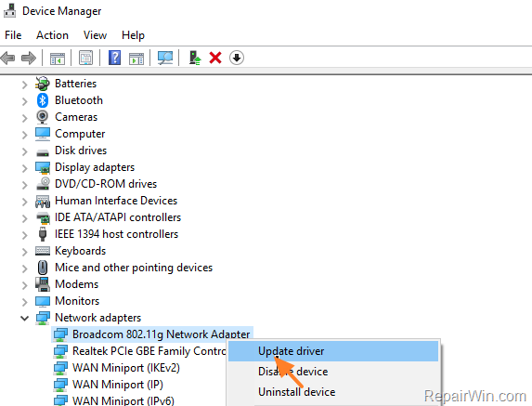Expand the Bluetooth category
This screenshot has height=406, width=532.
[24, 101]
